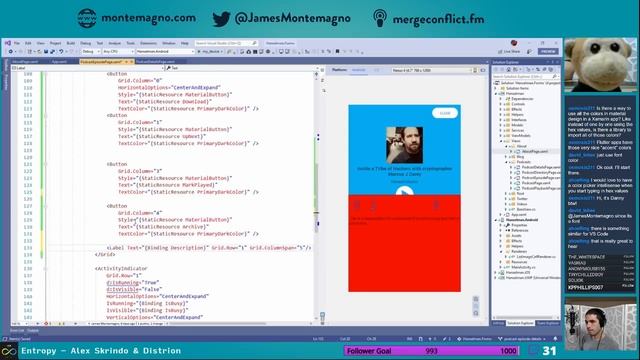Expand the Hanselman.iOS project
The image size is (640, 360).
[x=496, y=273]
